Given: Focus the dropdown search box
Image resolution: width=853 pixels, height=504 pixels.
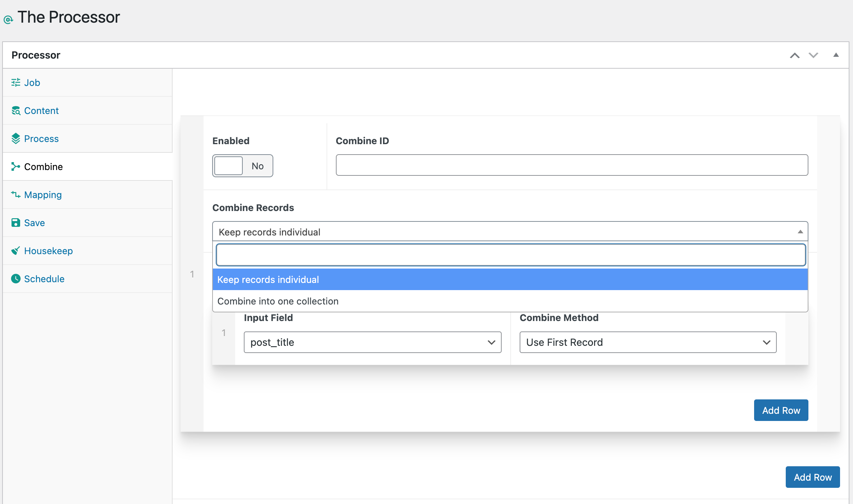Looking at the screenshot, I should (510, 255).
